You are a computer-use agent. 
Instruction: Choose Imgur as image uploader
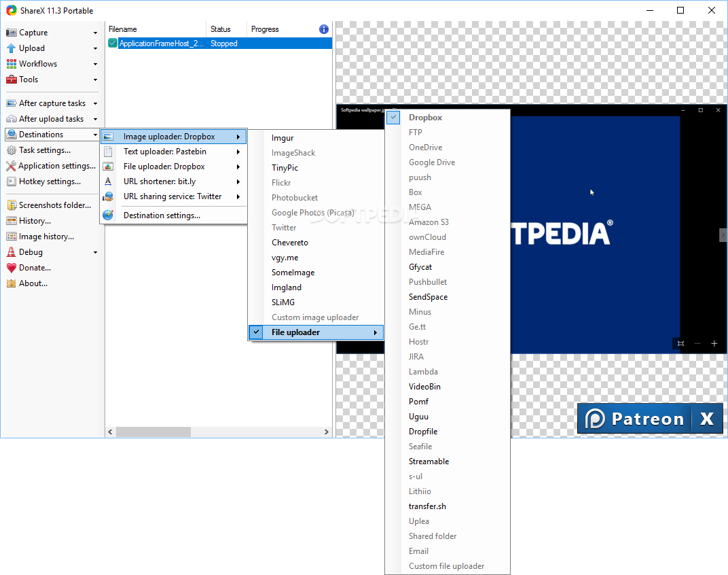(316, 138)
